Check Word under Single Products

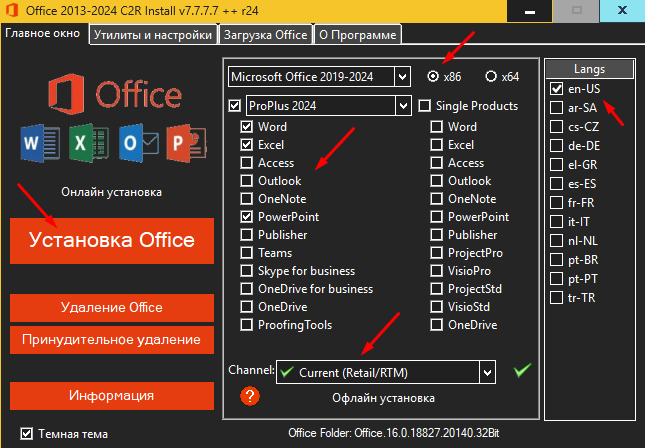coord(436,127)
